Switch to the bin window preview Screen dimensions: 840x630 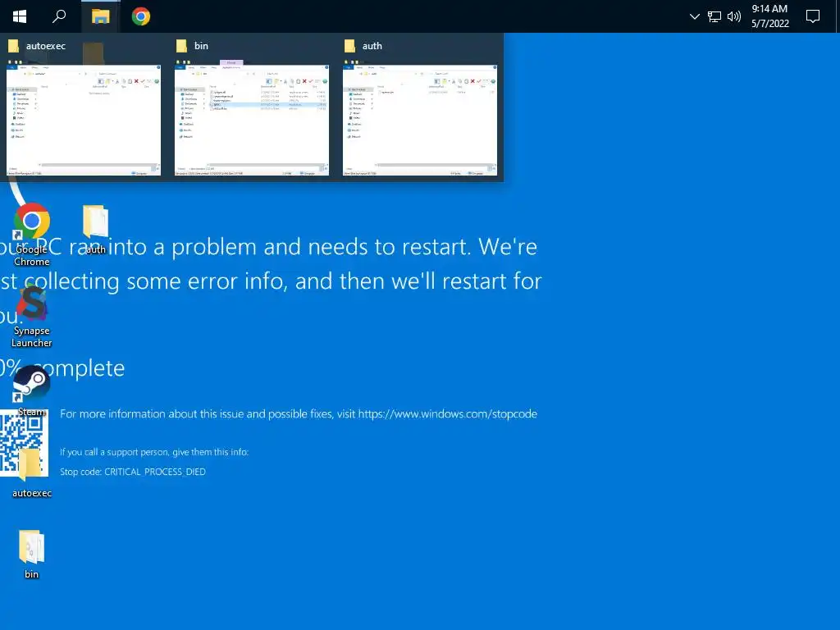click(252, 118)
